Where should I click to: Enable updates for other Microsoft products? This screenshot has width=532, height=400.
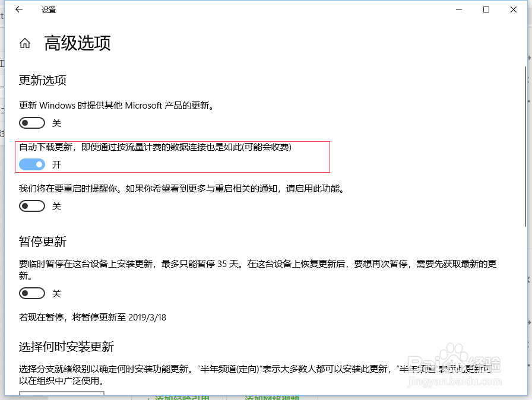tap(32, 123)
